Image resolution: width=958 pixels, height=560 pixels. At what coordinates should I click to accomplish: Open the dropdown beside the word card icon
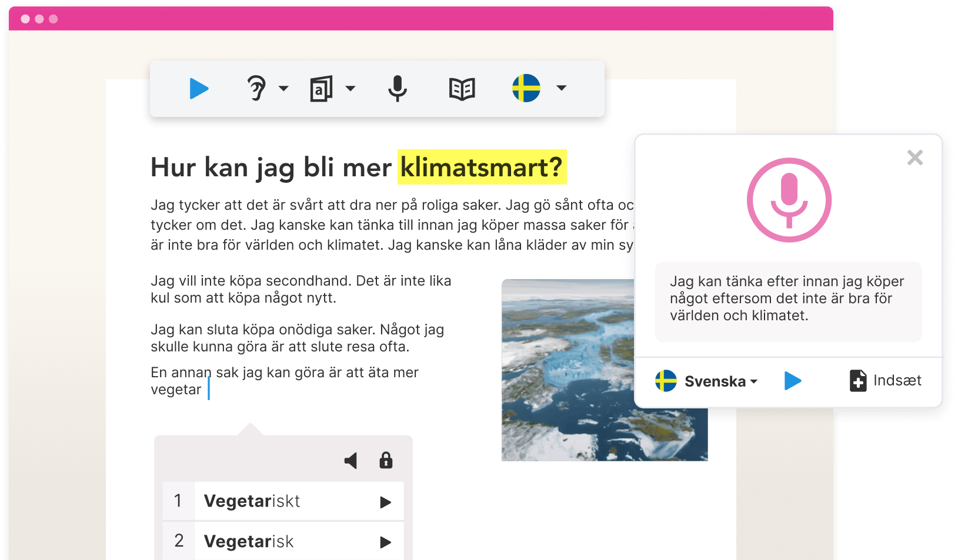pos(351,89)
